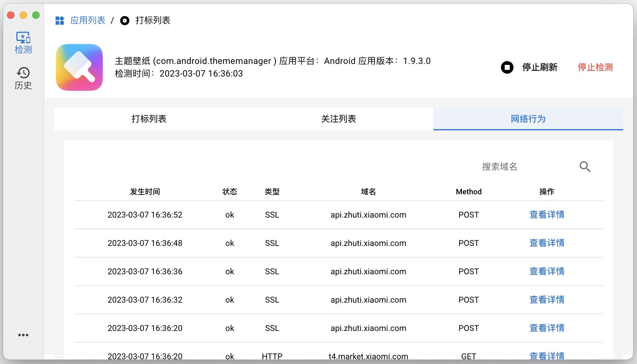This screenshot has height=364, width=637.
Task: Click api.zhuti.xiaomi.com in 16:36:52 row
Action: pos(368,215)
